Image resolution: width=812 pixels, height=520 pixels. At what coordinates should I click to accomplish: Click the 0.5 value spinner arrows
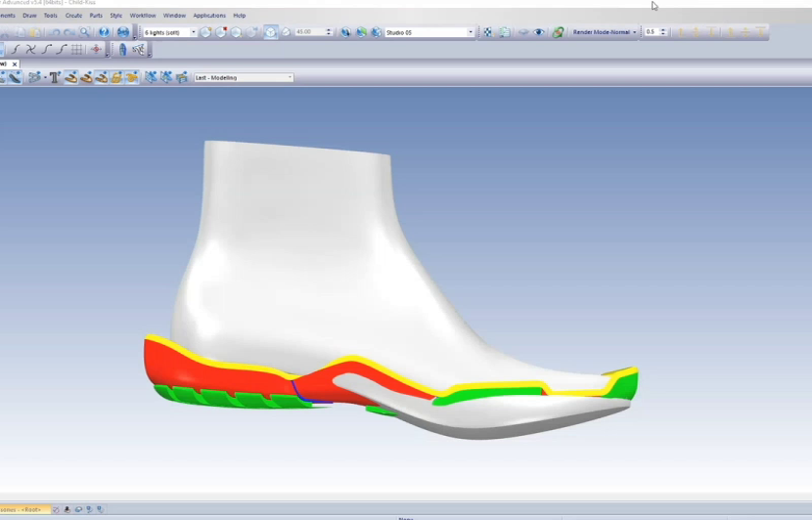663,32
